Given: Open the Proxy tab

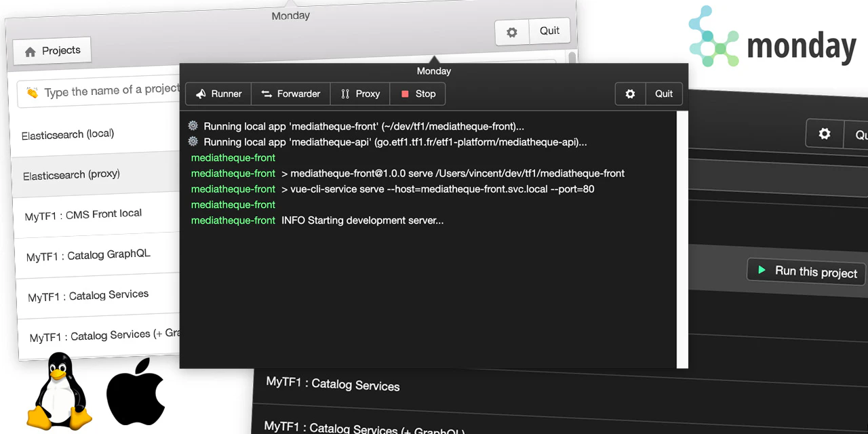Looking at the screenshot, I should (x=360, y=94).
